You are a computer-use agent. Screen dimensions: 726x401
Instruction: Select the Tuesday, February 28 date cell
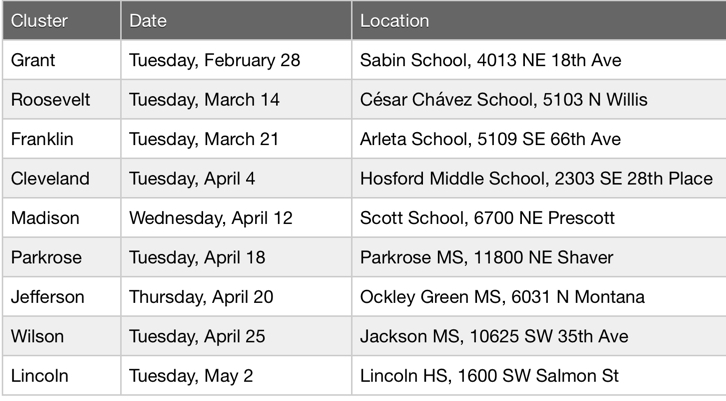(236, 60)
